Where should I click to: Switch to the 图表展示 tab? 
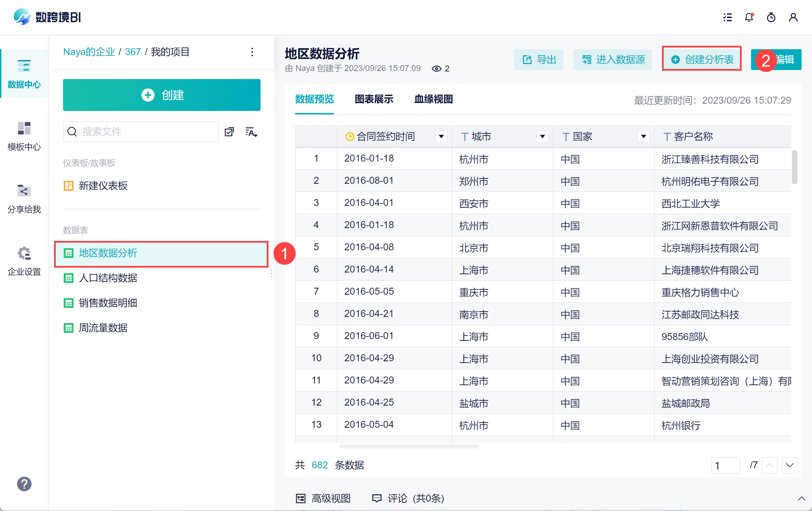point(374,99)
